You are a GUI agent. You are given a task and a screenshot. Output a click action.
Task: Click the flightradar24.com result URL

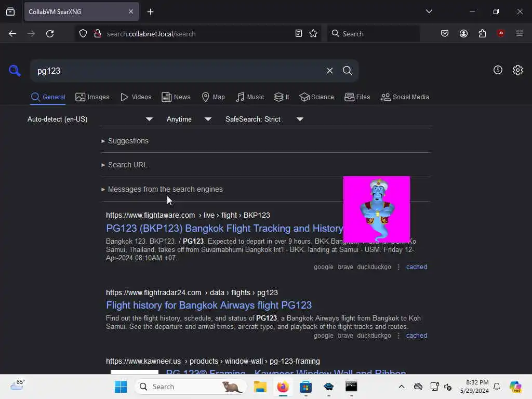(192, 292)
